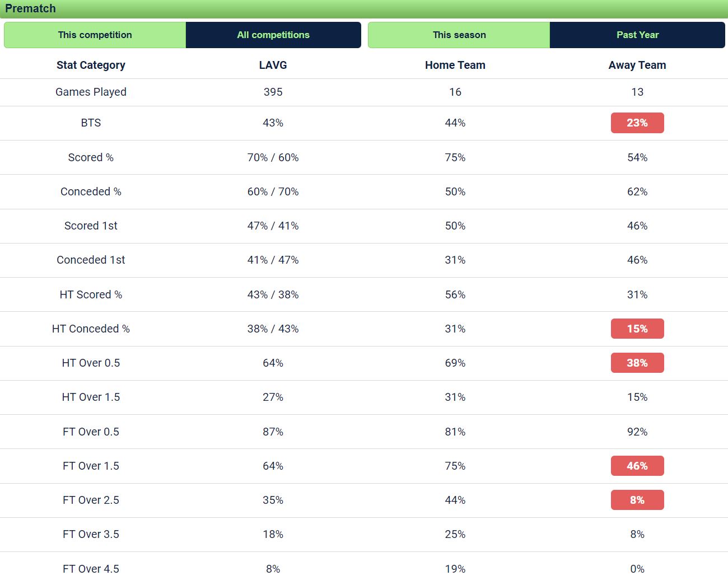Select the Past Year filter
The width and height of the screenshot is (728, 585).
637,35
